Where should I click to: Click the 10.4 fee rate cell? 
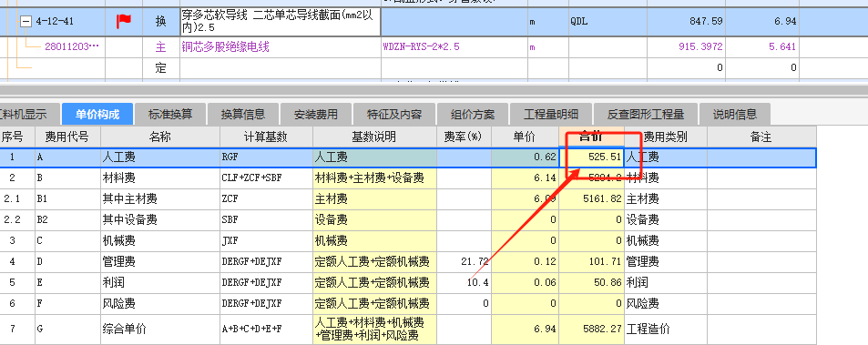pos(464,282)
